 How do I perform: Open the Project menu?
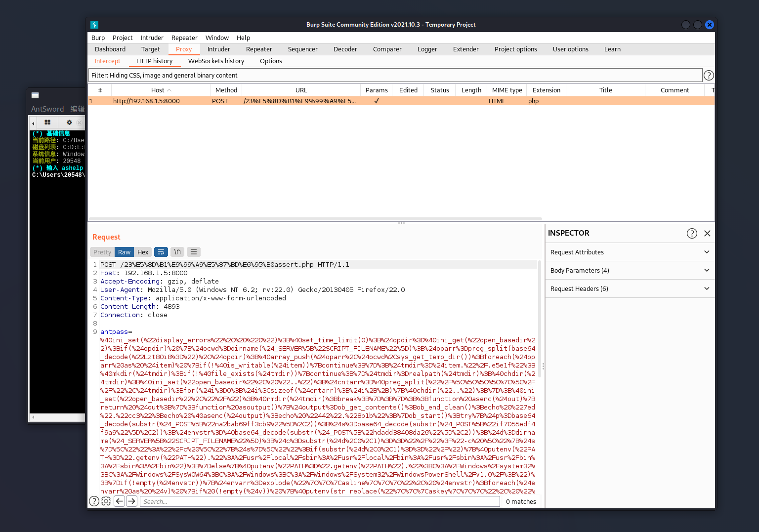[x=123, y=38]
